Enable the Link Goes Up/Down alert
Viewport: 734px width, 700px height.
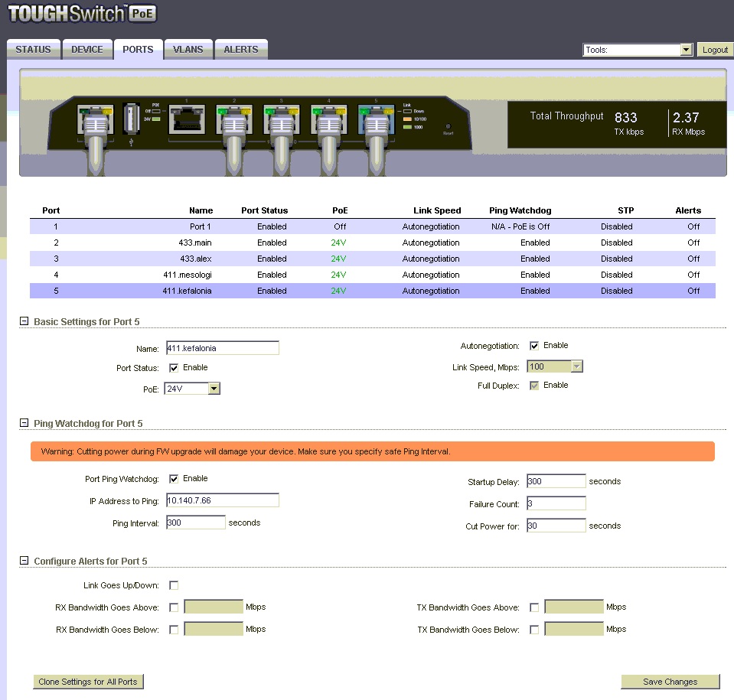click(174, 586)
